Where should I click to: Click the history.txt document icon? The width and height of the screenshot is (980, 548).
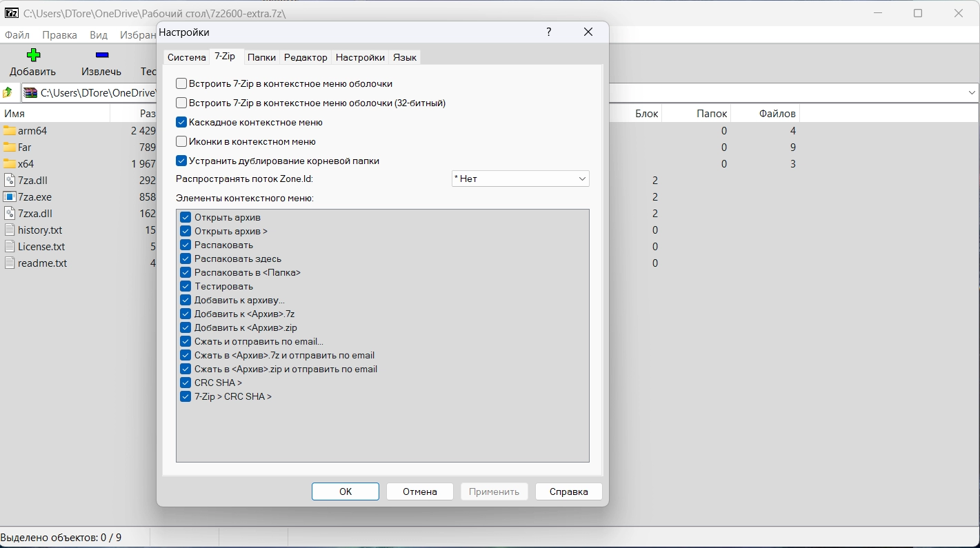click(x=10, y=230)
